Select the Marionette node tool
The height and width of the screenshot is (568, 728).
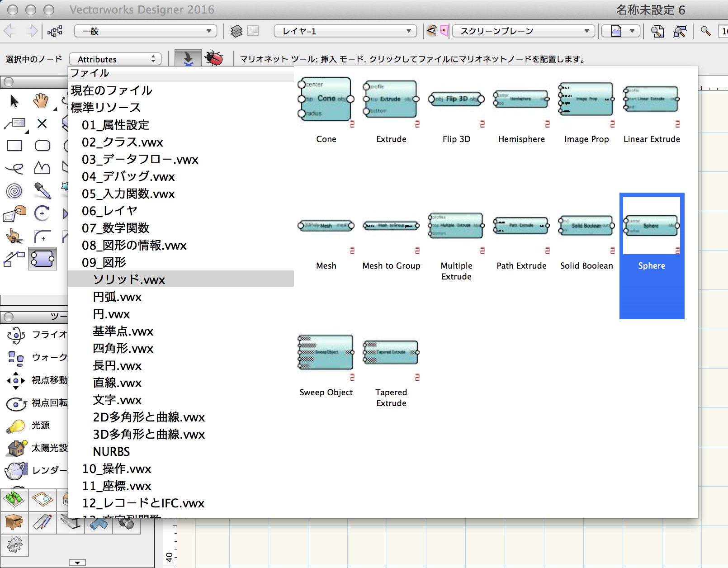tap(43, 259)
